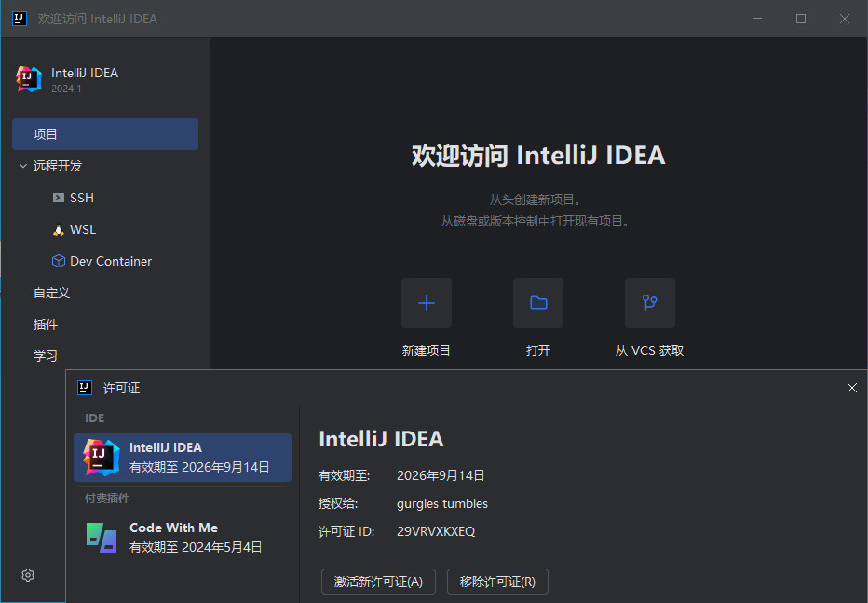Select the Projects tab in sidebar
Viewport: 868px width, 603px height.
click(x=105, y=134)
